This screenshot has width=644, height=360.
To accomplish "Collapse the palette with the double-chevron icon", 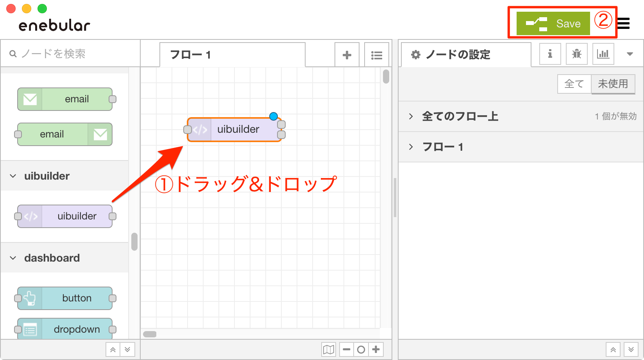I will click(113, 349).
